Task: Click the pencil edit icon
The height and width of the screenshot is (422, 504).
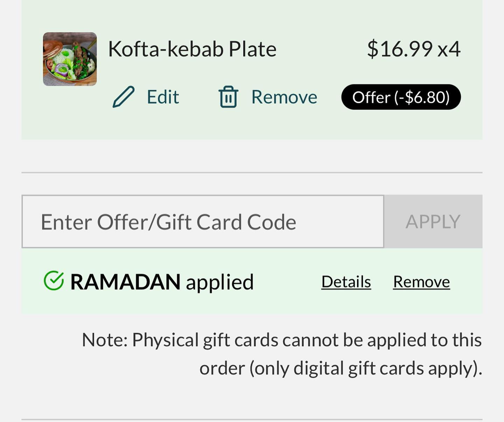Action: point(123,97)
